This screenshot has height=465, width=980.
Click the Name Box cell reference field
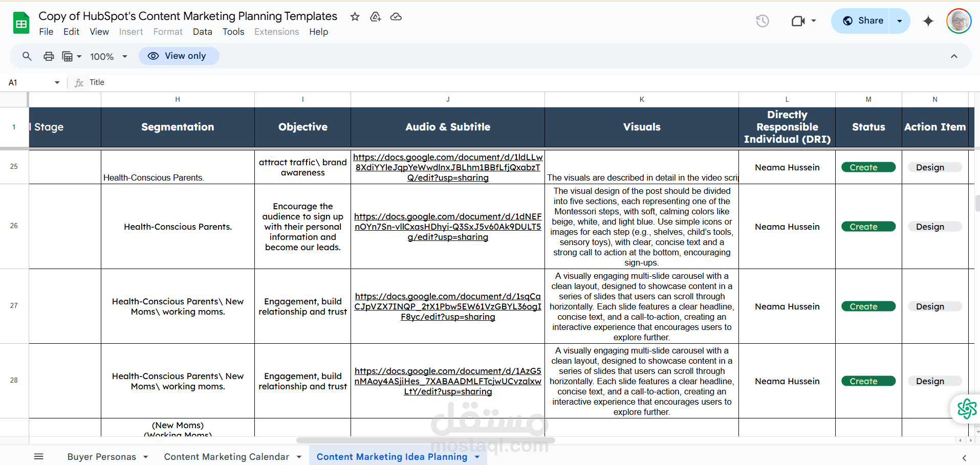point(28,82)
